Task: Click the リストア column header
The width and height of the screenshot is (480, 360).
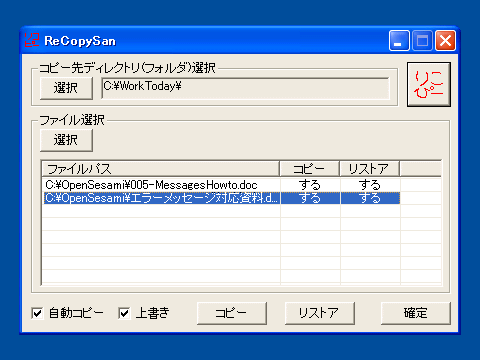Action: [370, 169]
